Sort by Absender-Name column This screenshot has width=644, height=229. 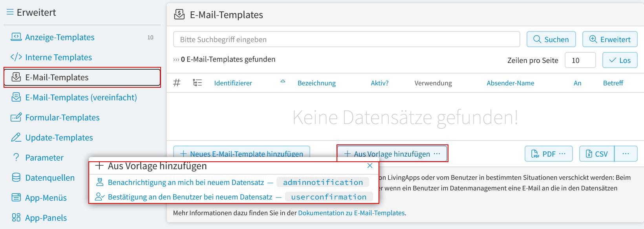tap(510, 83)
